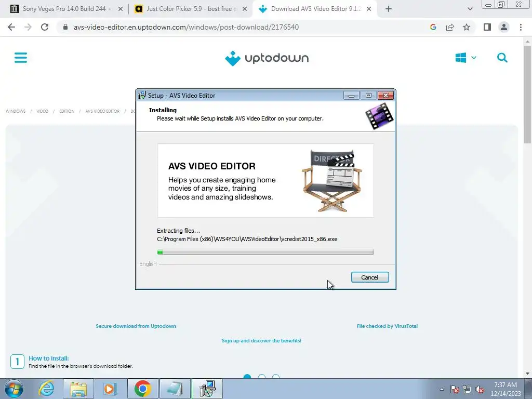Click the How to install step 1 badge
Screen dimensions: 532x399
tap(17, 362)
